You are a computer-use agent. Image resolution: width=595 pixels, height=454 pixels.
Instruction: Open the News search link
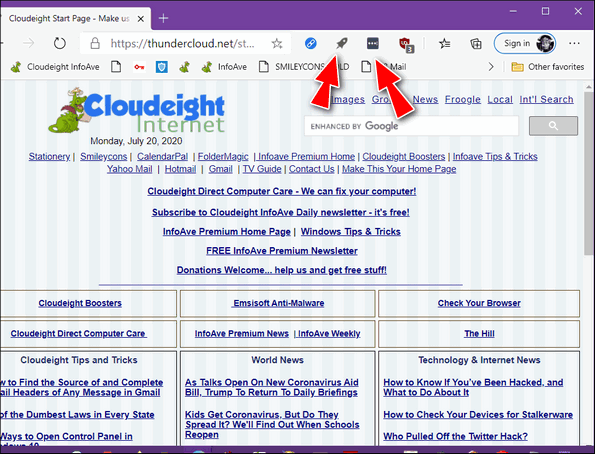coord(425,99)
